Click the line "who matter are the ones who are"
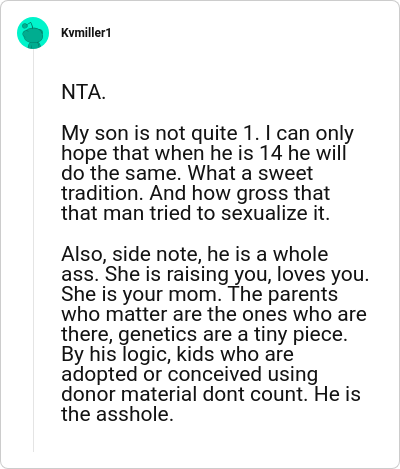Screen dimensions: 400x469 tap(214, 314)
